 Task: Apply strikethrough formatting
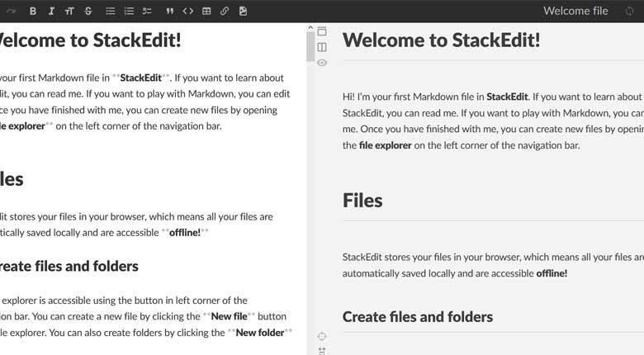click(88, 11)
